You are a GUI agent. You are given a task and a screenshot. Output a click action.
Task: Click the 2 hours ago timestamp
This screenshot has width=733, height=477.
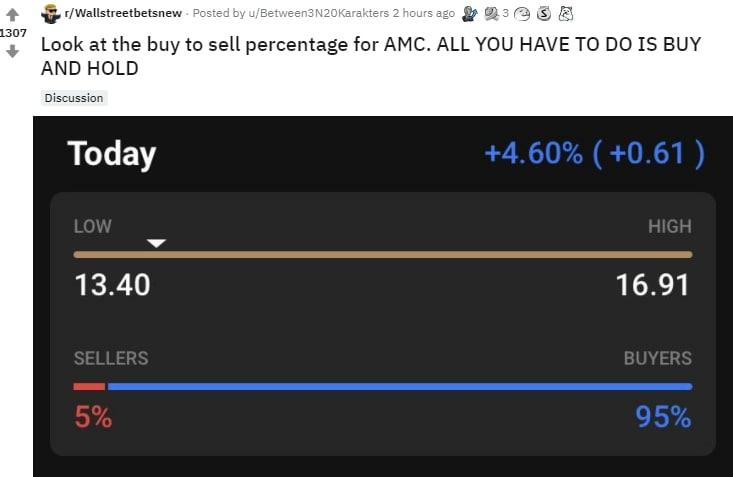coord(424,13)
